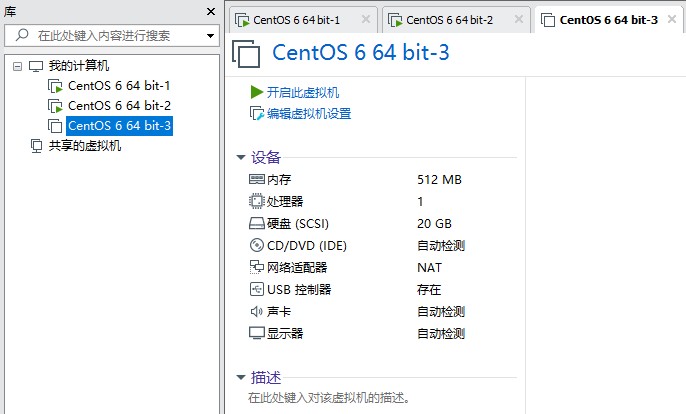
Task: Close the CentOS 6 64 bit-2 tab
Action: pyautogui.click(x=519, y=19)
